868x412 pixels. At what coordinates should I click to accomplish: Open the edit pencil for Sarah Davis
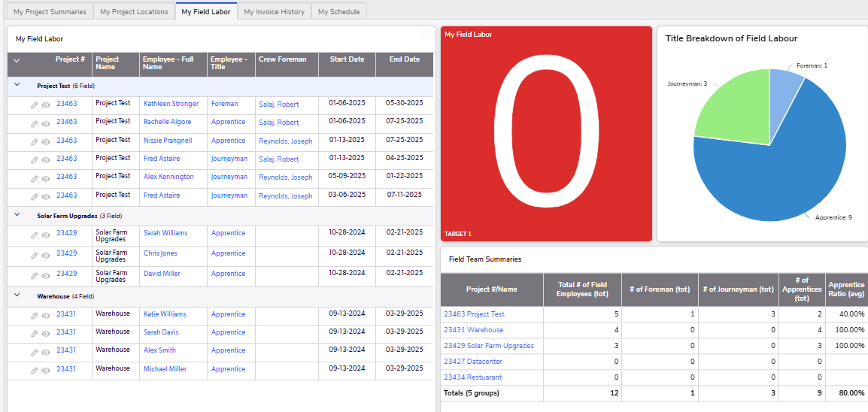pyautogui.click(x=35, y=334)
